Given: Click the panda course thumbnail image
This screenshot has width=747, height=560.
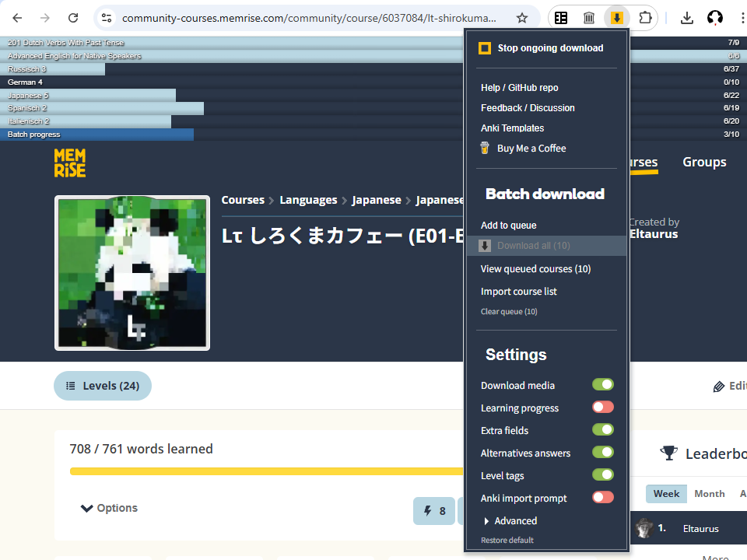Looking at the screenshot, I should (132, 273).
